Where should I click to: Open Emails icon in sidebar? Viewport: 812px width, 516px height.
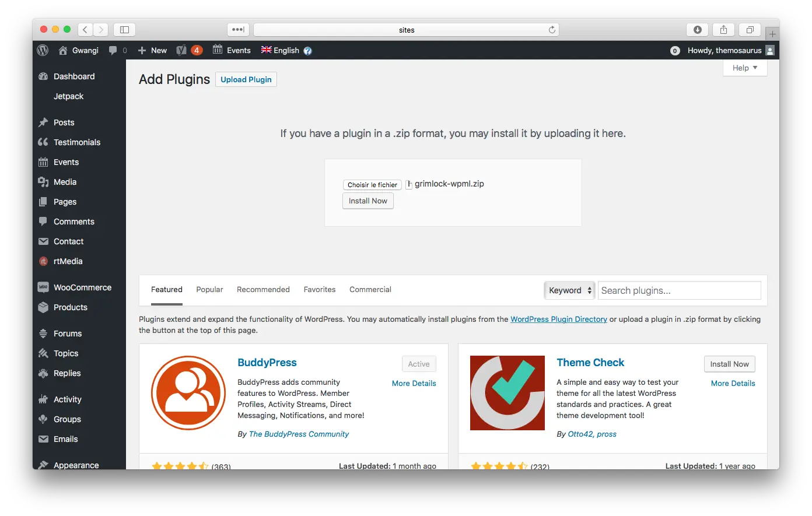tap(43, 439)
